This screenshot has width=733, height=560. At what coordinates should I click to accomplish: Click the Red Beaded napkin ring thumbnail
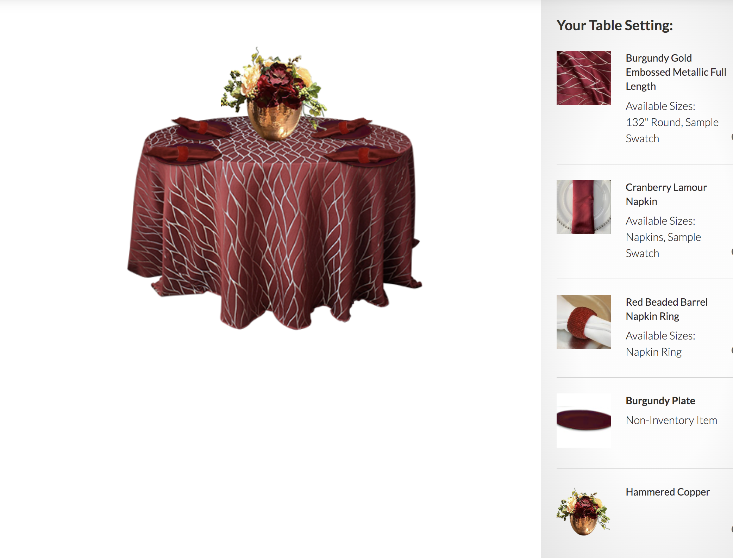(583, 322)
